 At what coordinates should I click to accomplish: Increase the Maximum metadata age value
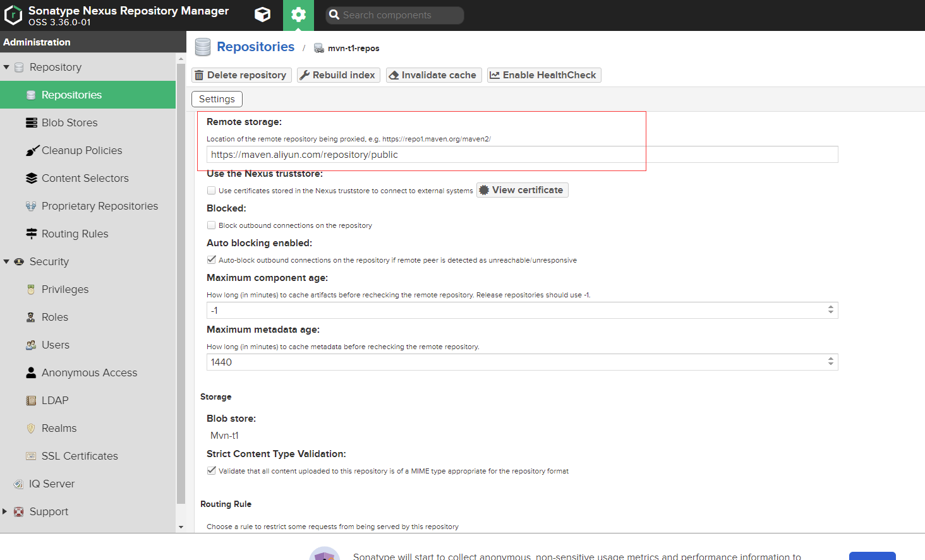(831, 359)
